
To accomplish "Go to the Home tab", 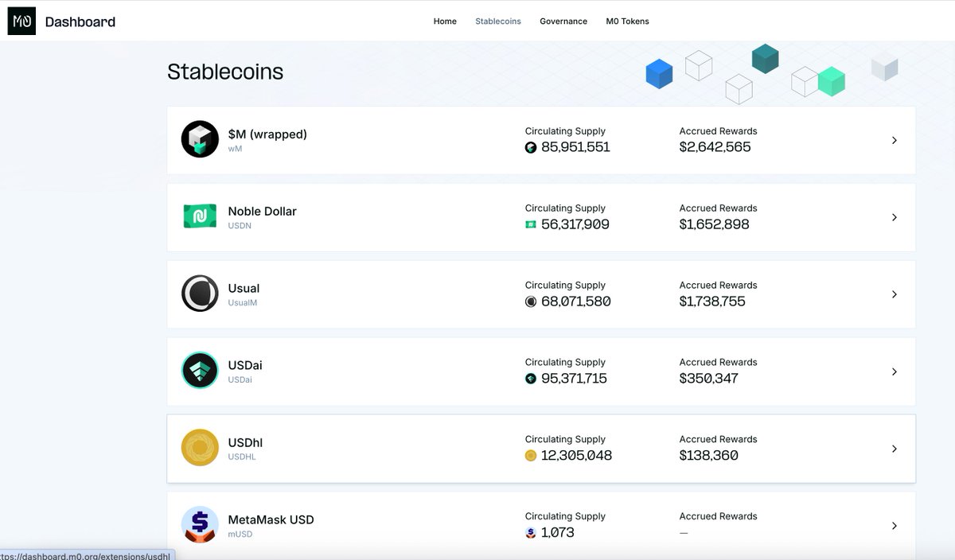I will [445, 21].
